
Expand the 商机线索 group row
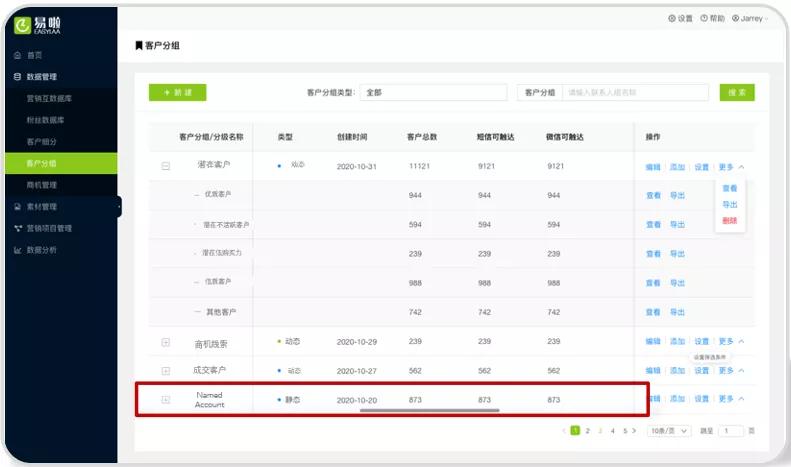165,342
